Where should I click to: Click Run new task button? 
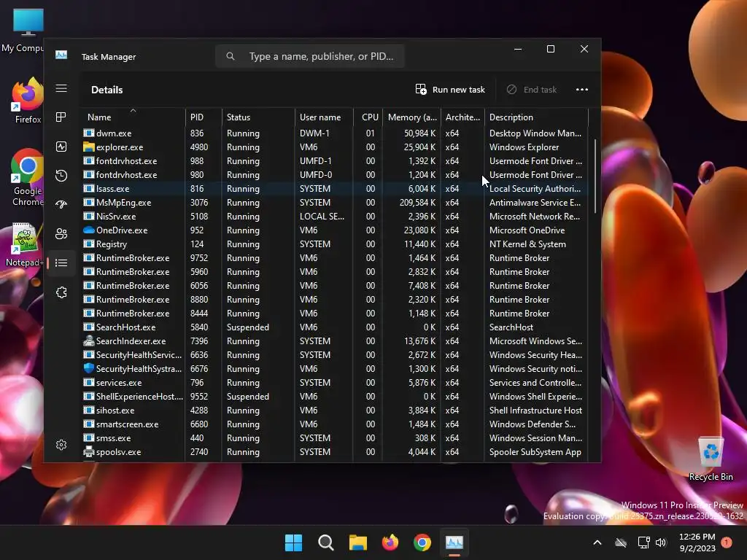[x=450, y=90]
